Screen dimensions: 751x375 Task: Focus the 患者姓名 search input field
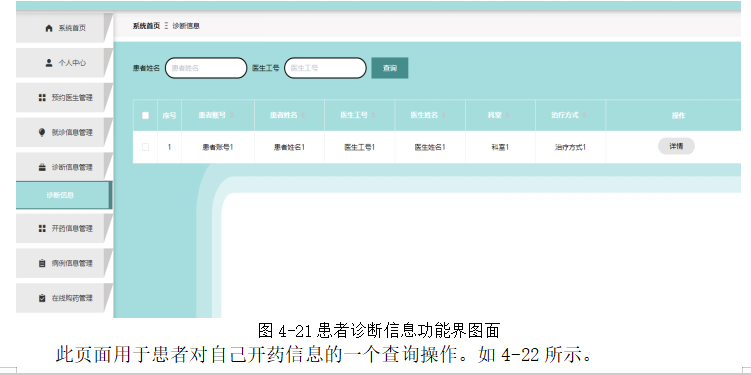(206, 68)
